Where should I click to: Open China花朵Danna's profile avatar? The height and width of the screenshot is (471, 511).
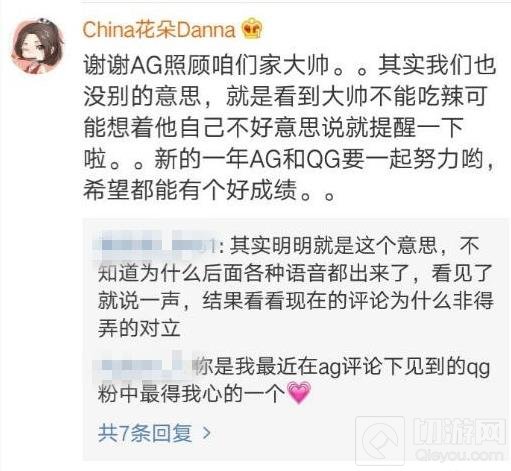tap(37, 46)
